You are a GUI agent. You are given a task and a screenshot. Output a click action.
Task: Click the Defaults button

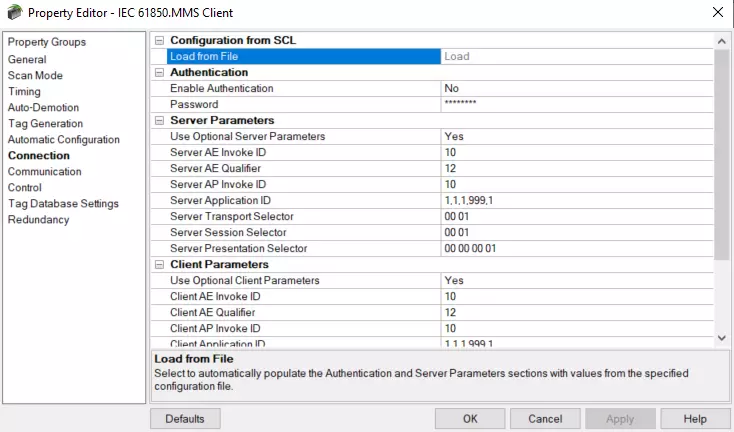tap(185, 418)
